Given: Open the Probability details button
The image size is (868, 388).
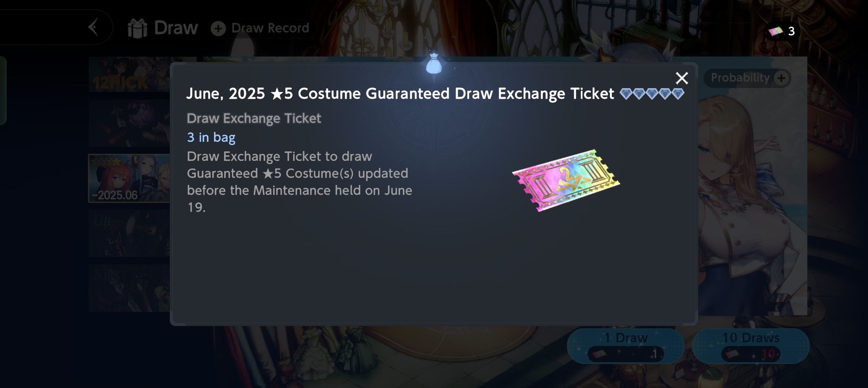Looking at the screenshot, I should [x=747, y=78].
